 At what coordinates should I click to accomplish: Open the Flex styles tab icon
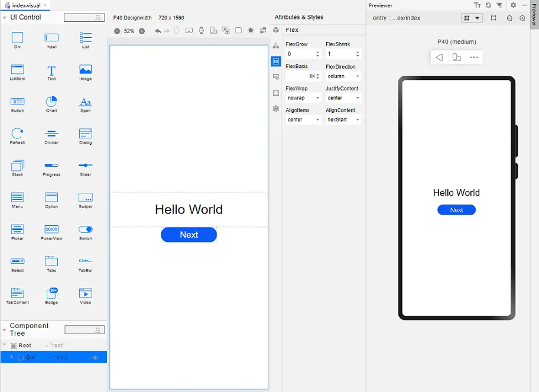click(275, 61)
